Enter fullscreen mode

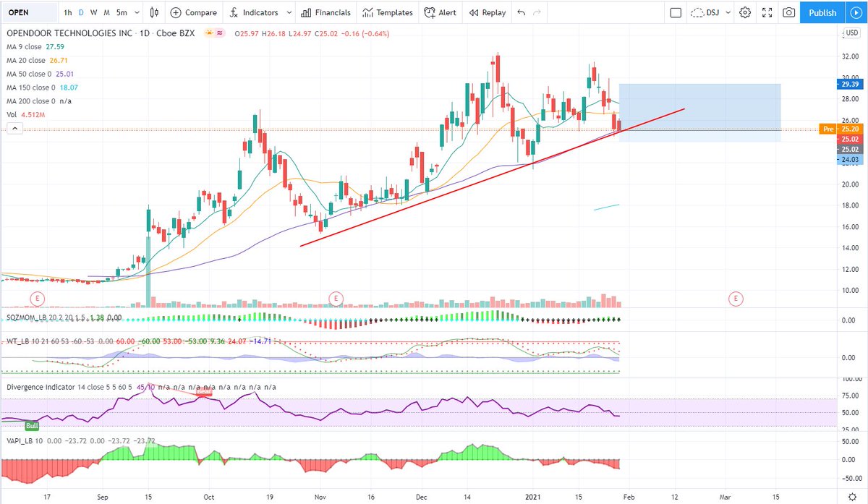[767, 12]
